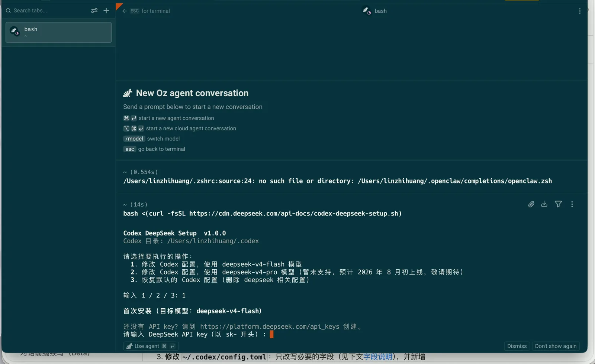Click the esc key chip beside go back

pos(129,149)
